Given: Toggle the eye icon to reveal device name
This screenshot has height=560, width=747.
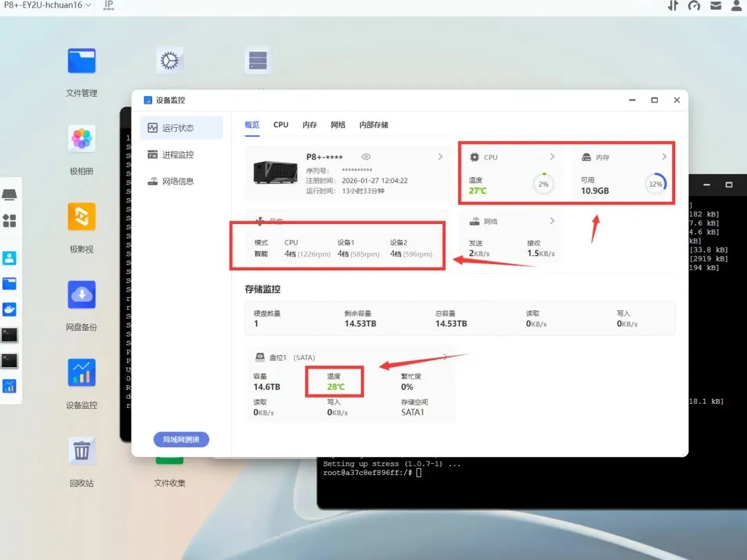Looking at the screenshot, I should click(366, 157).
